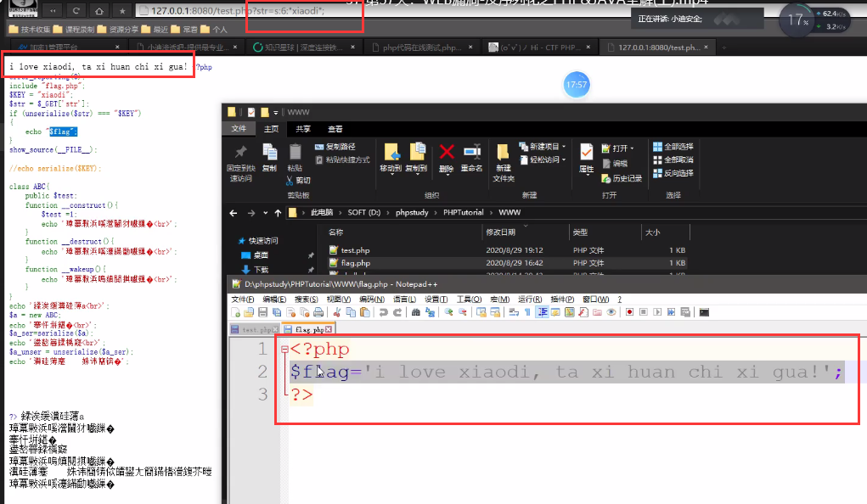
Task: Open the 查看 ribbon tab
Action: 335,129
